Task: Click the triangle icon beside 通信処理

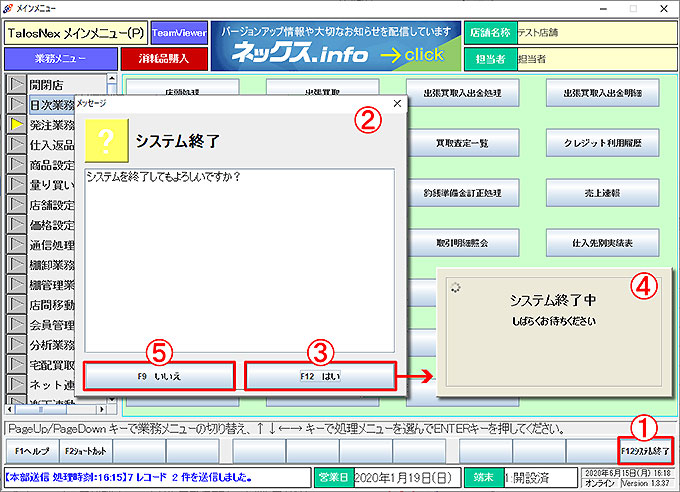Action: pos(16,244)
